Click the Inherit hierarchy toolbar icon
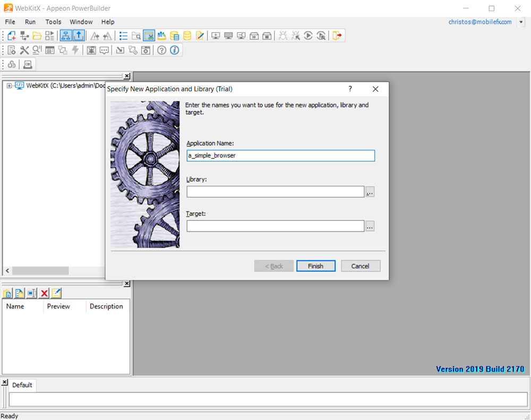Screen dimensions: 531x420 pos(24,36)
